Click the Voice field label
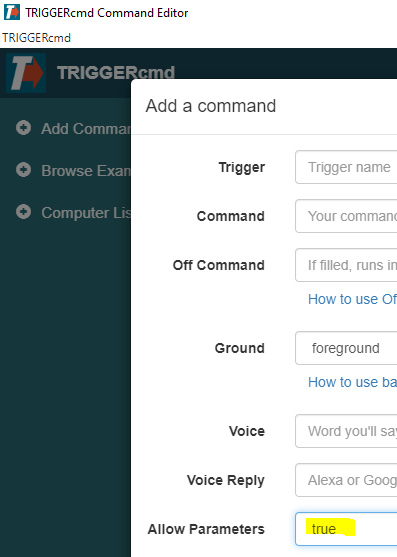 tap(247, 431)
